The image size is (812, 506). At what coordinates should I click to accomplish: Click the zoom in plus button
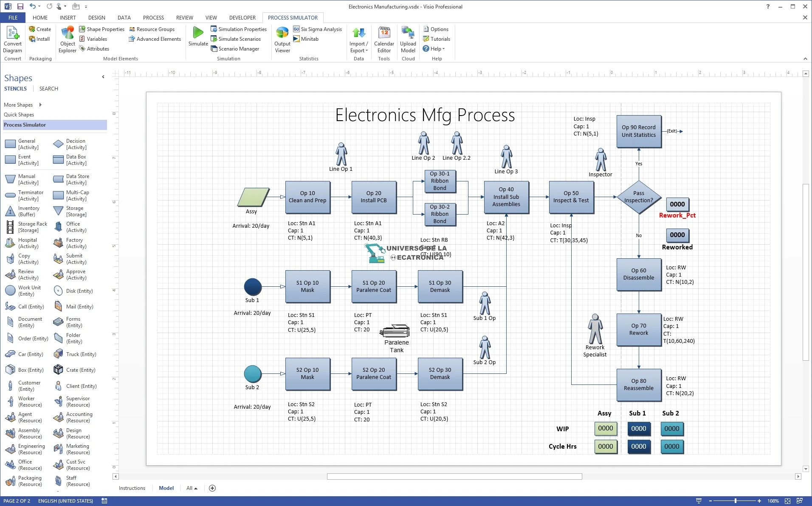point(759,501)
